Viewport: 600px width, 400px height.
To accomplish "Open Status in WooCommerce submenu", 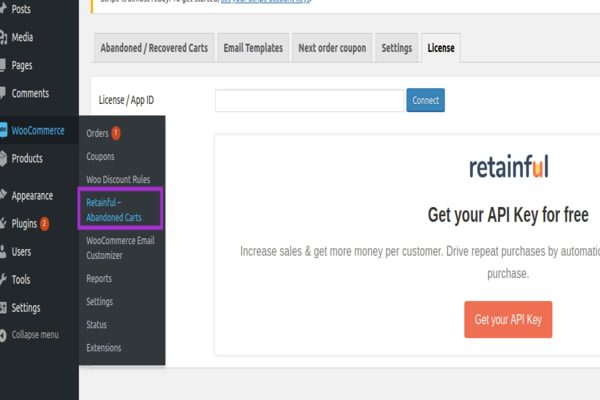I will click(96, 325).
